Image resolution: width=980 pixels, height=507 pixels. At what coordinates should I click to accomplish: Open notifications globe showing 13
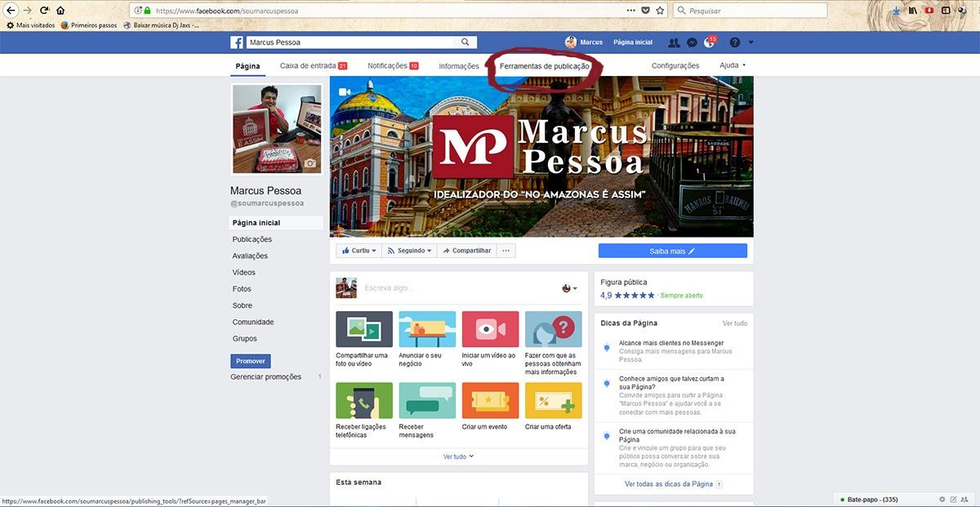point(709,42)
